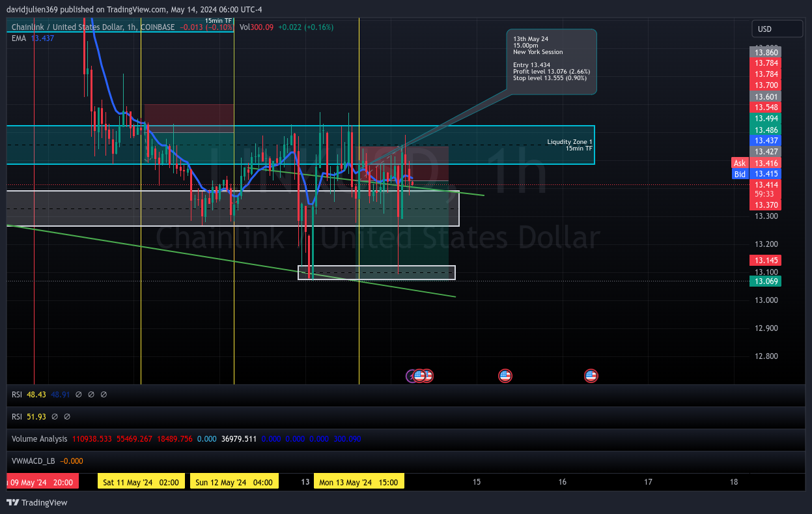Image resolution: width=812 pixels, height=514 pixels.
Task: Open the US flag event between dates 16 and 17
Action: 591,375
